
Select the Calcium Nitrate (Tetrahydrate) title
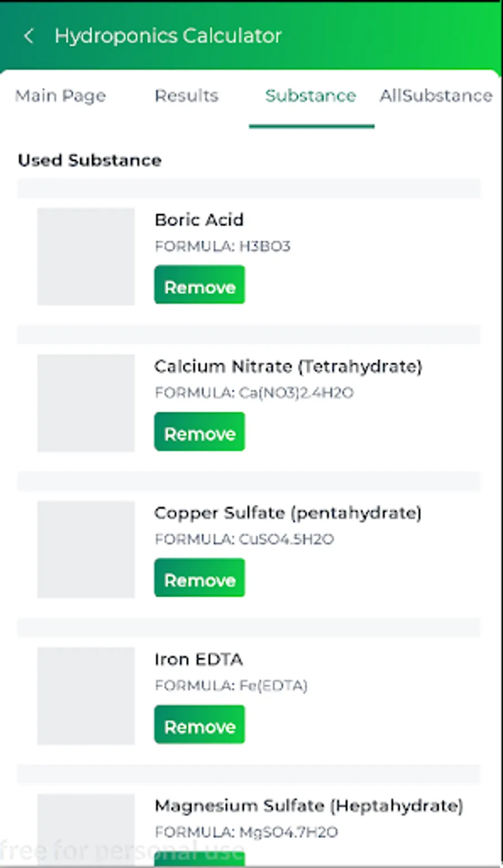(288, 366)
